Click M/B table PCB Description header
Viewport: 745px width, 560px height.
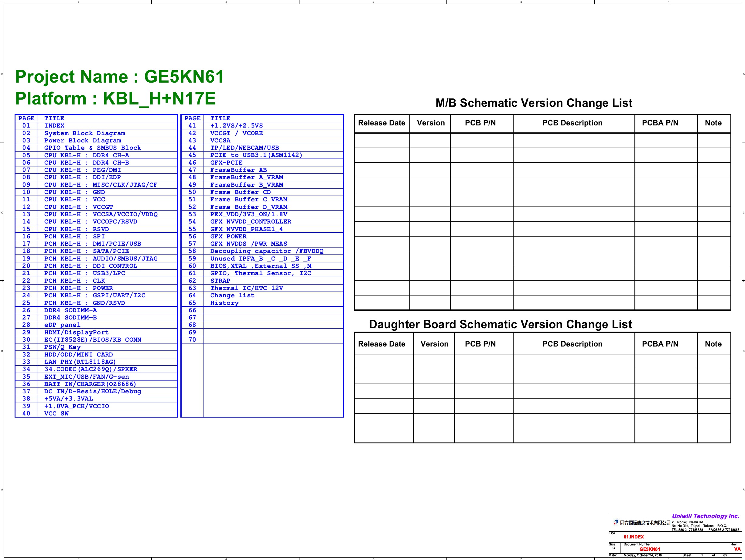click(572, 123)
